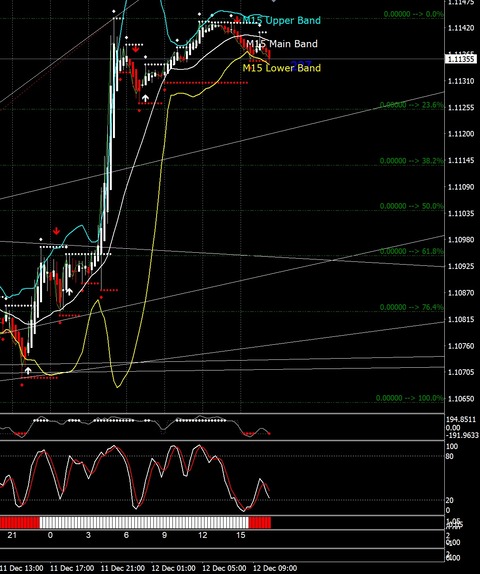Click the 11 Dec 13:00 time label
The width and height of the screenshot is (480, 574).
pyautogui.click(x=21, y=569)
